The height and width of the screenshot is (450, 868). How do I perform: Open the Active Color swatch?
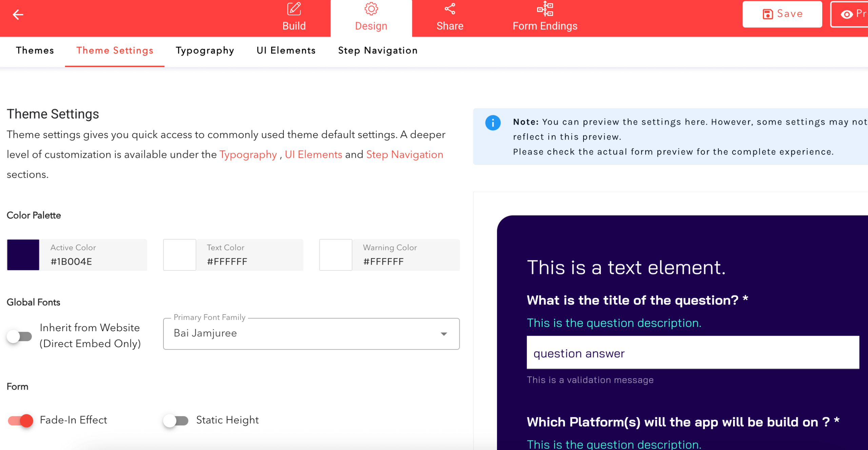pos(23,255)
